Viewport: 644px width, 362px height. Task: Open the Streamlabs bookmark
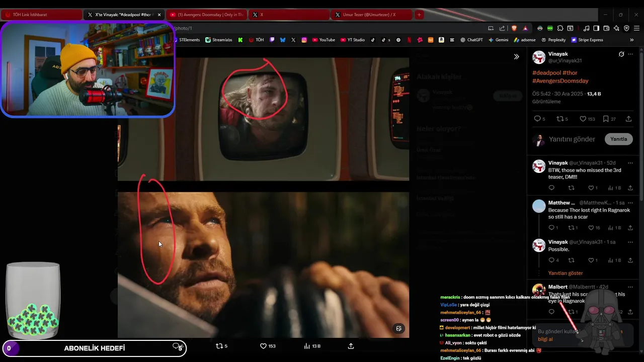click(219, 40)
